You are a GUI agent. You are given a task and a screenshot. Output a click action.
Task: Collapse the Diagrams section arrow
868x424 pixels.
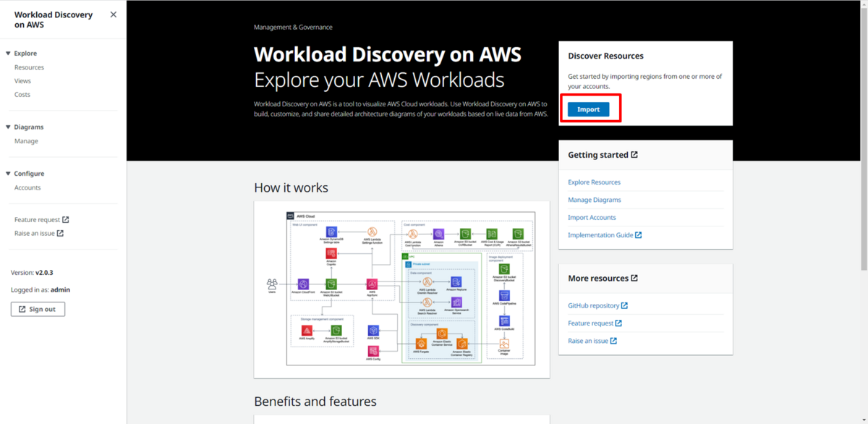[x=8, y=127]
